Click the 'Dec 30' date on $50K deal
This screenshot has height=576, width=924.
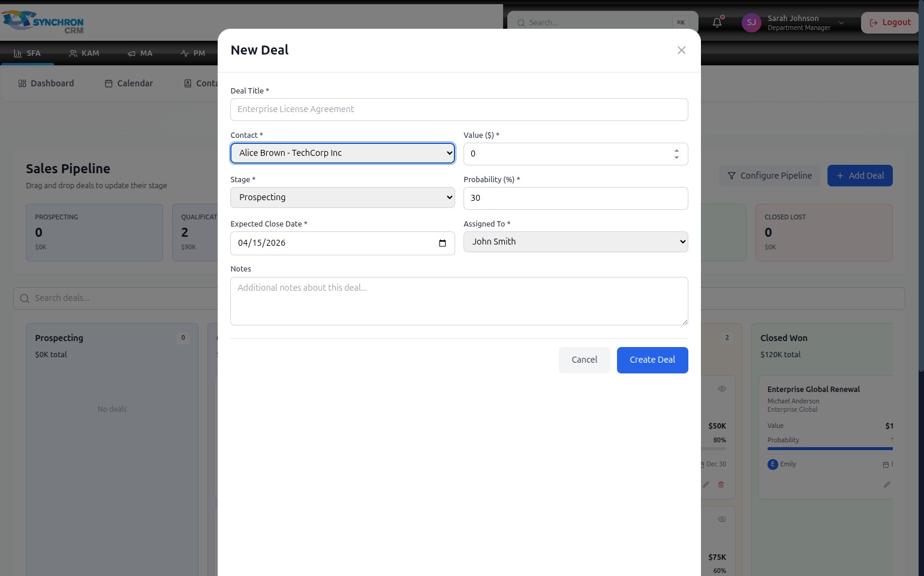716,465
